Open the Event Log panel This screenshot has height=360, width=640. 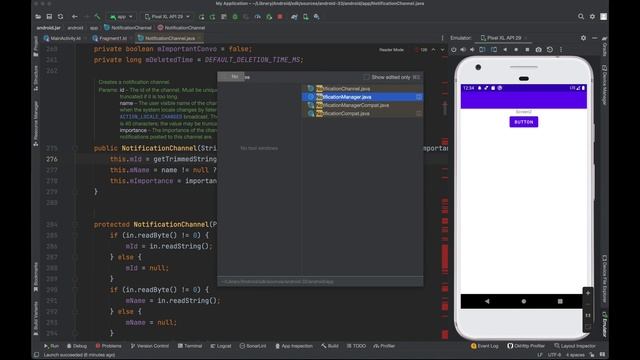[484, 346]
